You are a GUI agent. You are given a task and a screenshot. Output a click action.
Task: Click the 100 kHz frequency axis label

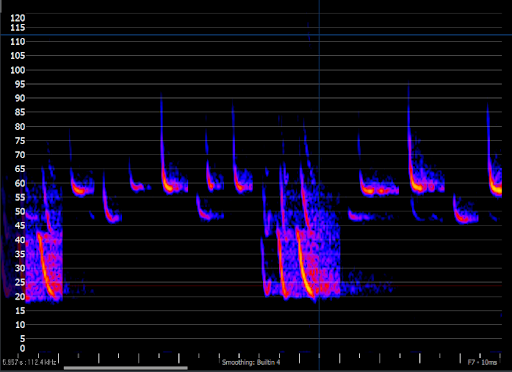pyautogui.click(x=18, y=70)
